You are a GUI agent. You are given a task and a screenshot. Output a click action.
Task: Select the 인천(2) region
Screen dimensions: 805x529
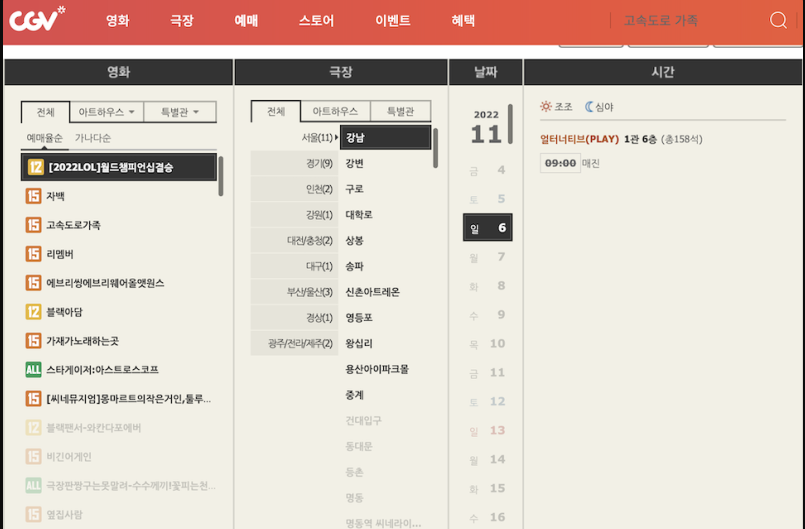pos(295,189)
